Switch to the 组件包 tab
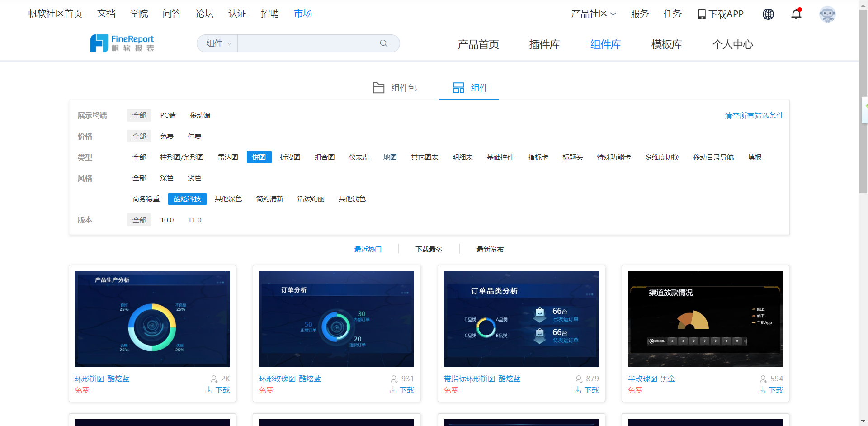This screenshot has height=426, width=868. [395, 88]
